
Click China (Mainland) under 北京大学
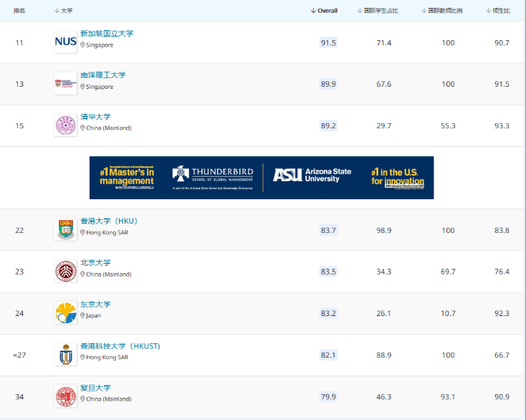click(x=109, y=274)
